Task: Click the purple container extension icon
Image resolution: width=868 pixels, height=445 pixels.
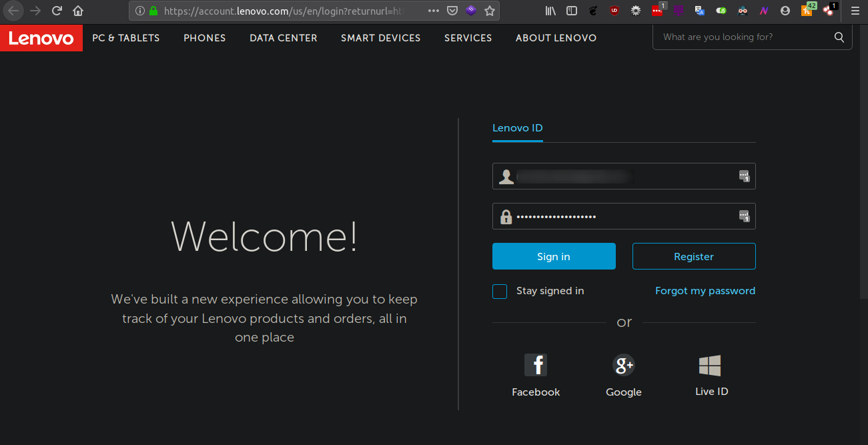Action: click(x=471, y=11)
